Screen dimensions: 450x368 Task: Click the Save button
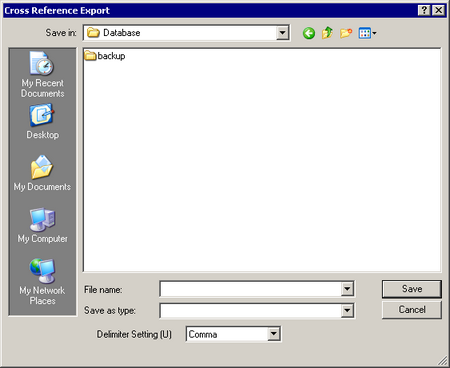(412, 289)
